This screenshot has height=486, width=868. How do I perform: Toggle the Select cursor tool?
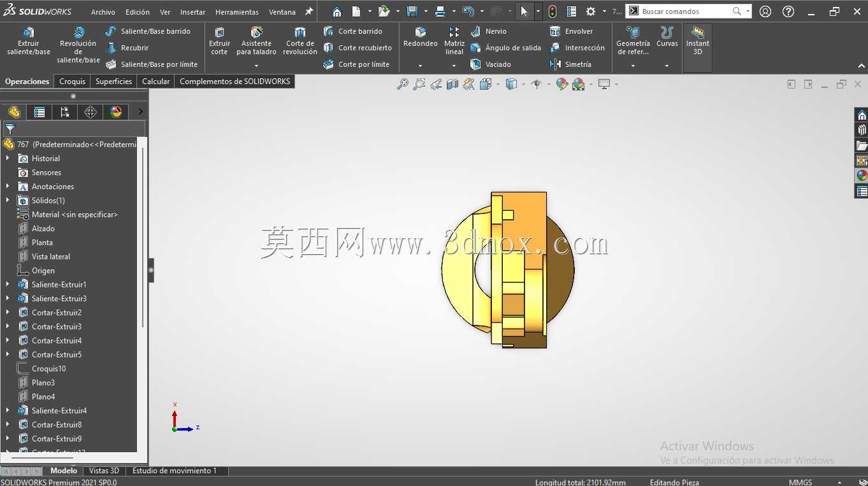tap(524, 11)
